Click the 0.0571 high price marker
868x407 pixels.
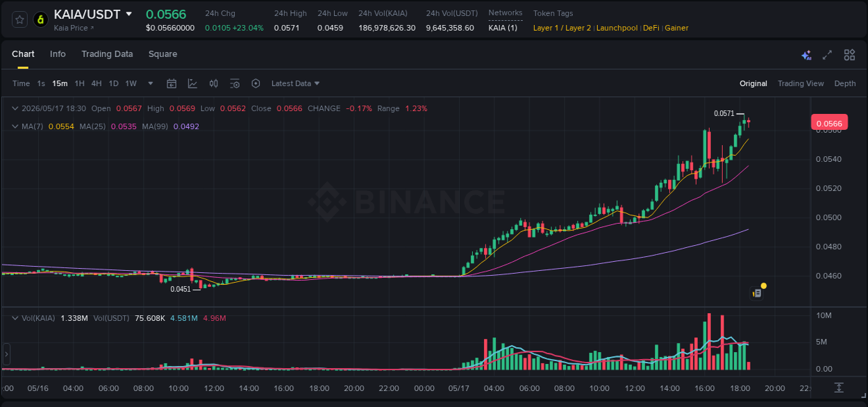pos(724,113)
